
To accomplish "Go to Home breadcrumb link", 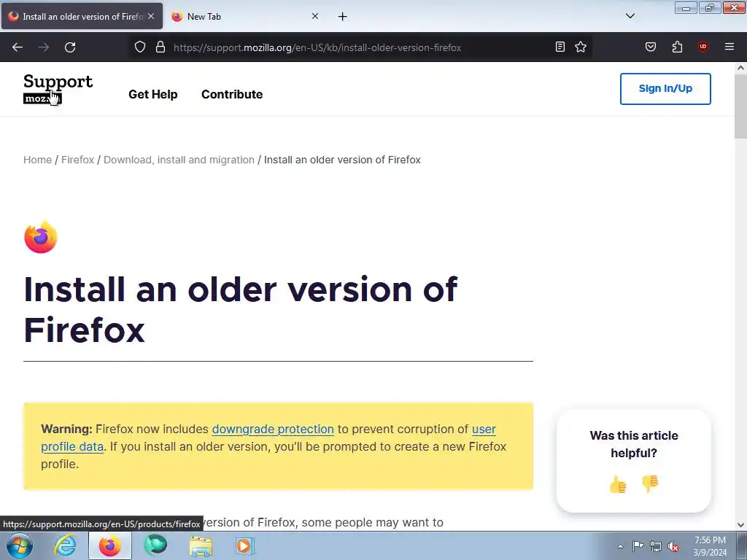I will (38, 160).
